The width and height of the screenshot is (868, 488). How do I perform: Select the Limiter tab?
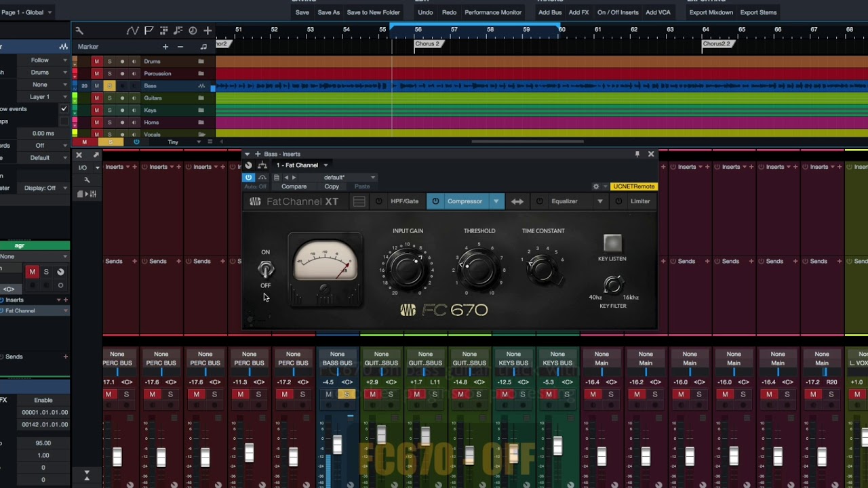click(640, 201)
